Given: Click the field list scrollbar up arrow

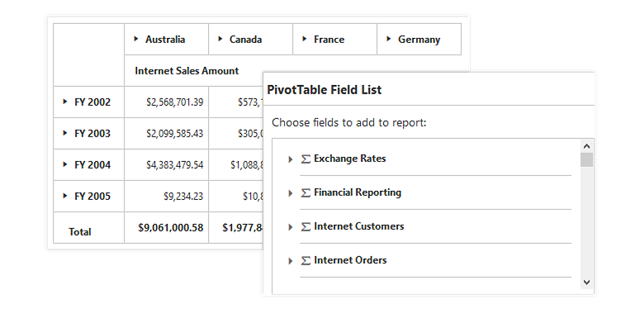Looking at the screenshot, I should coord(586,146).
